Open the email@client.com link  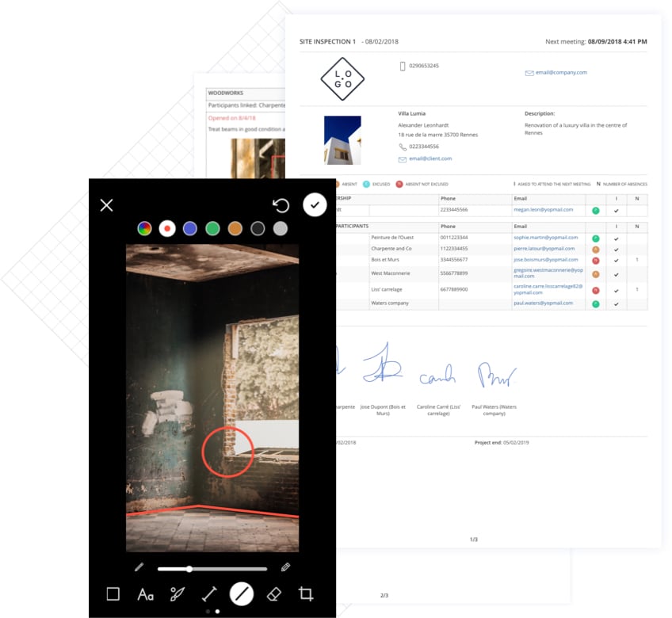tap(430, 158)
